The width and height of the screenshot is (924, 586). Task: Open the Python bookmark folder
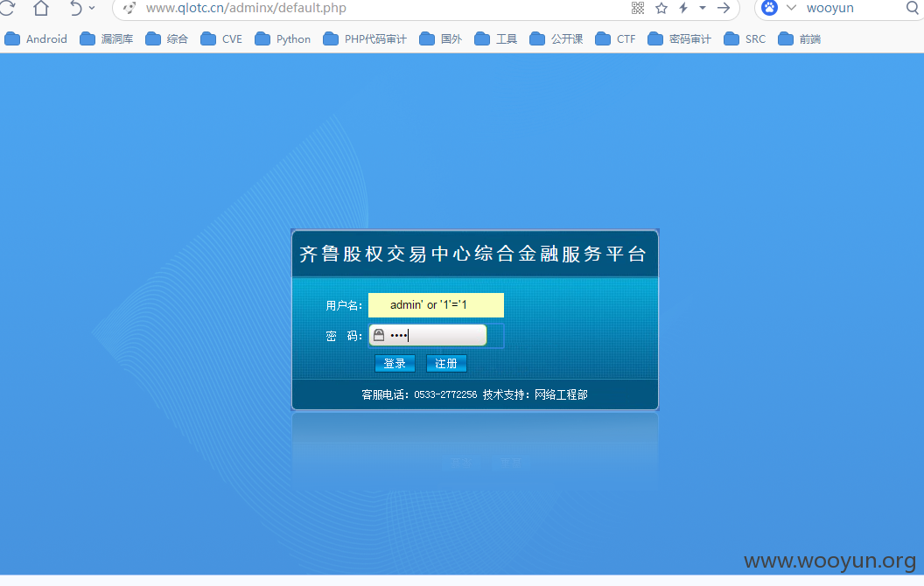283,38
